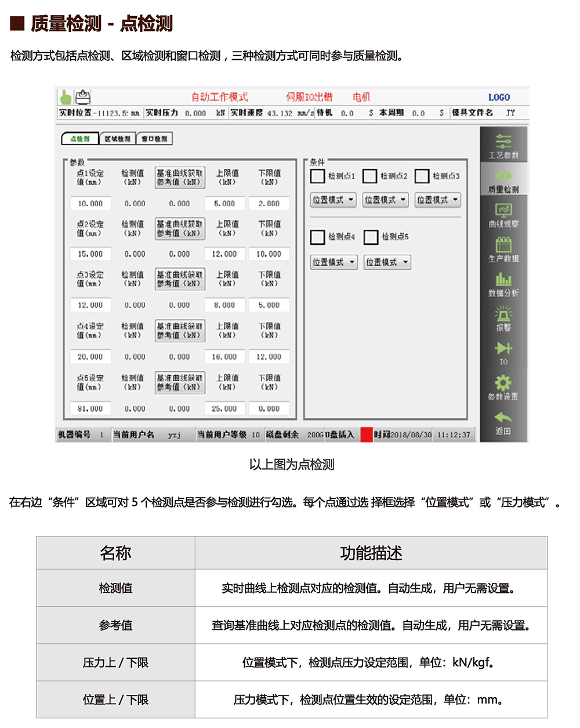
Task: Toggle the 检测点3 checkbox
Action: tap(422, 176)
